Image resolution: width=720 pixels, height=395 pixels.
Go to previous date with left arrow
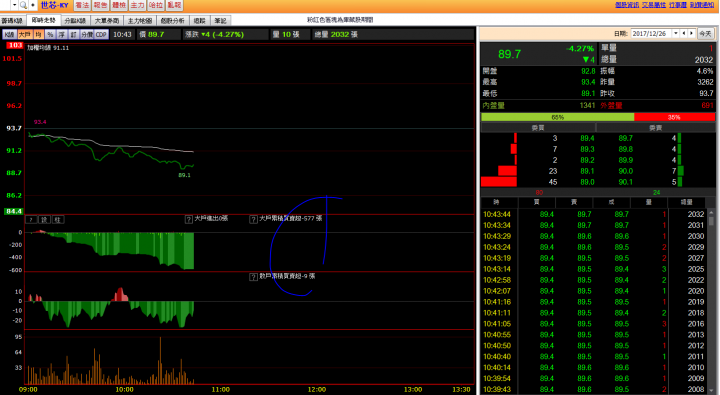coord(684,34)
